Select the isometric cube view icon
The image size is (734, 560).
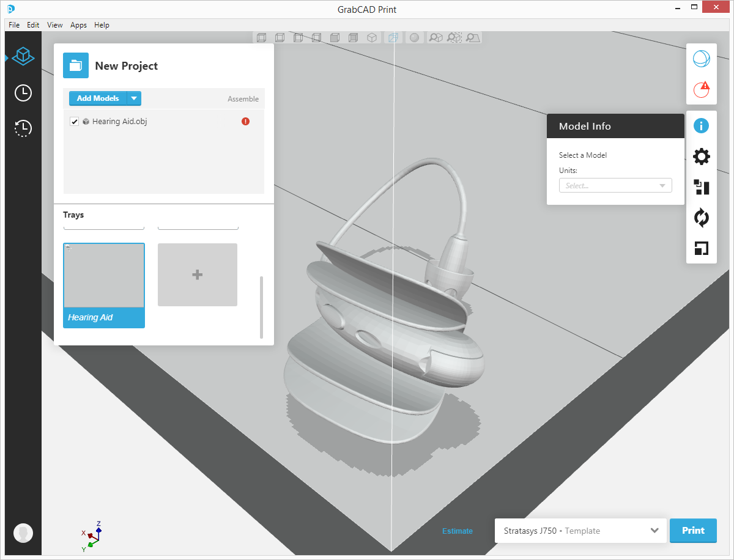tap(371, 38)
